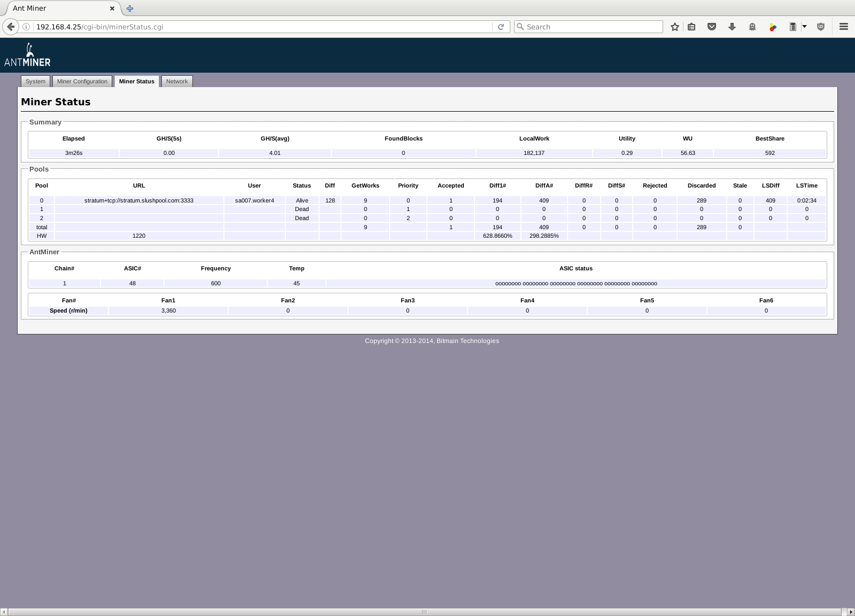The image size is (855, 616).
Task: Click the Fan1 speed value 3,360
Action: point(168,310)
